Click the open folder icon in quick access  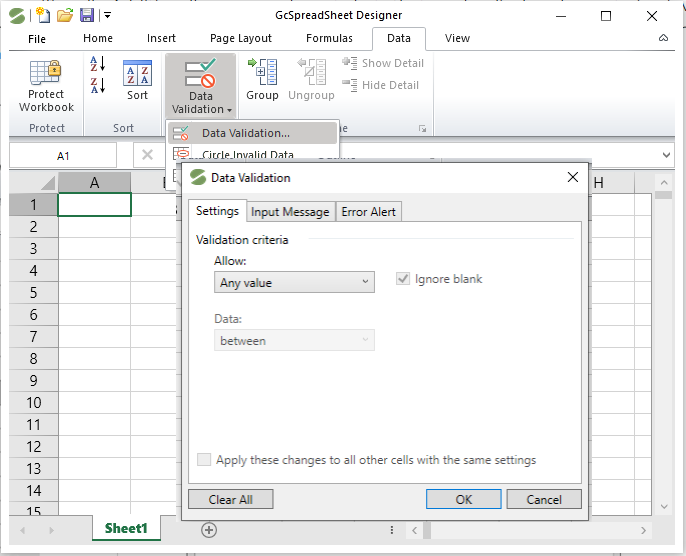coord(65,15)
